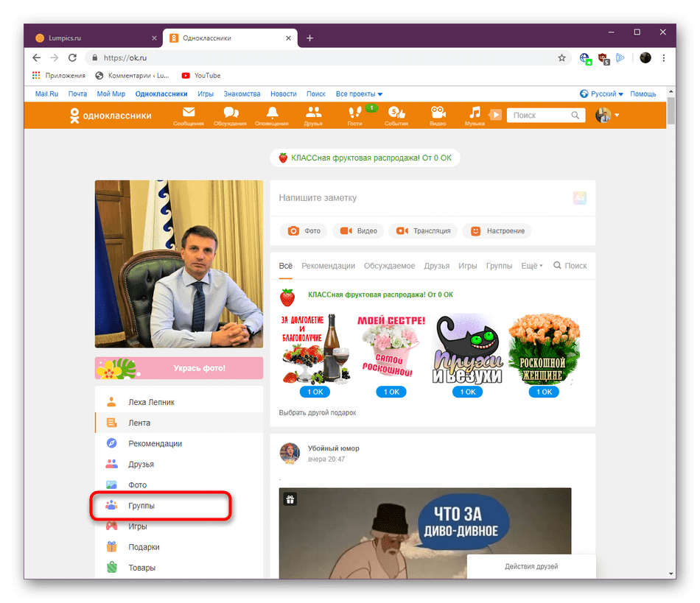Open the Приложения apps bookmark
This screenshot has height=603, width=700.
tap(58, 75)
